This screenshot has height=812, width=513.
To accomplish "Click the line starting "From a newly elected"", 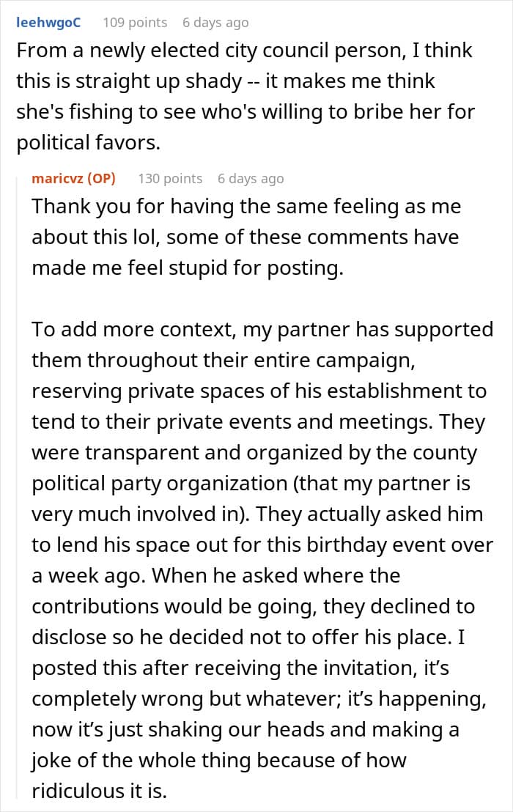I will click(244, 51).
